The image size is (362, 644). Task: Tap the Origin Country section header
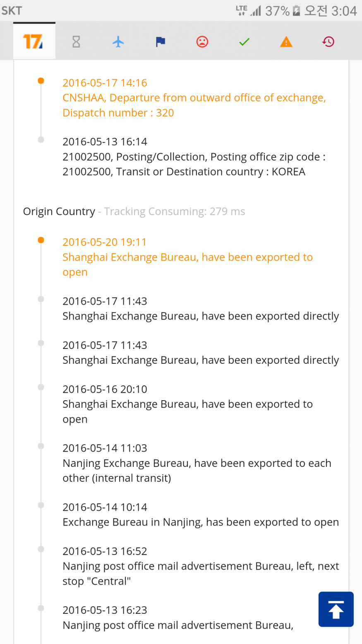[x=59, y=211]
